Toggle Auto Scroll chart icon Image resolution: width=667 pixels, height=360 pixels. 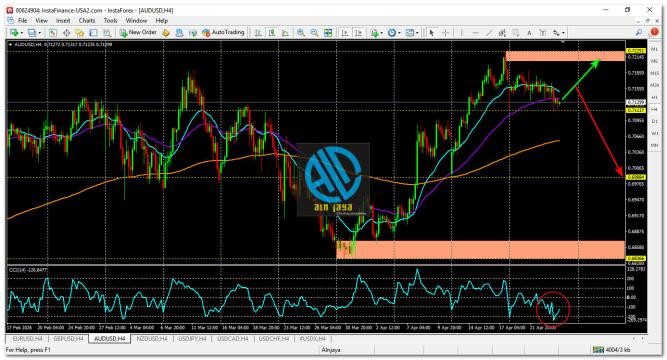coord(345,33)
